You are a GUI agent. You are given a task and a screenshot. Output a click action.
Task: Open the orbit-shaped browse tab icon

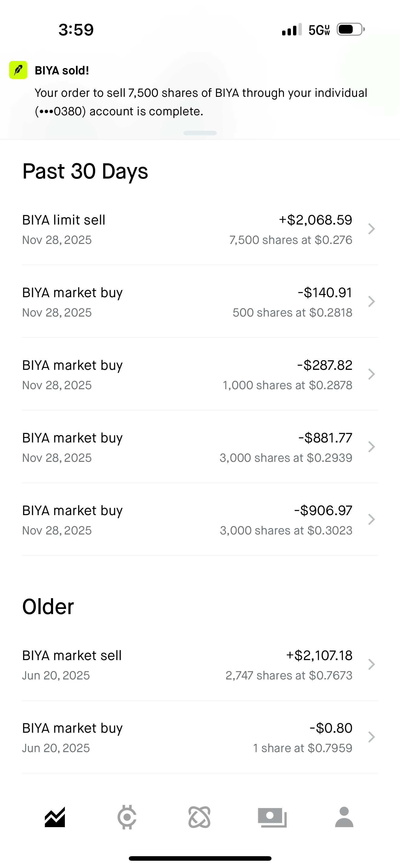click(199, 817)
